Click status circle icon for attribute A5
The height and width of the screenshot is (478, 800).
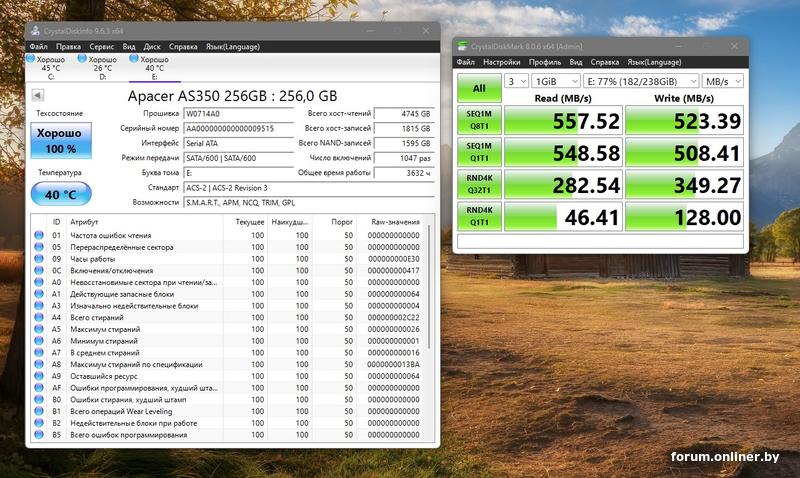39,329
